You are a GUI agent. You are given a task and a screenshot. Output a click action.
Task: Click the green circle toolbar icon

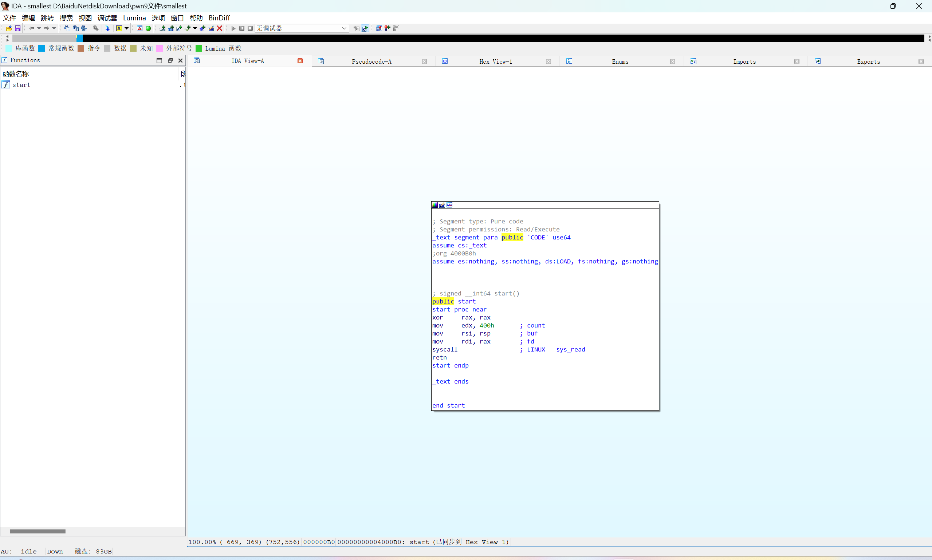click(148, 28)
